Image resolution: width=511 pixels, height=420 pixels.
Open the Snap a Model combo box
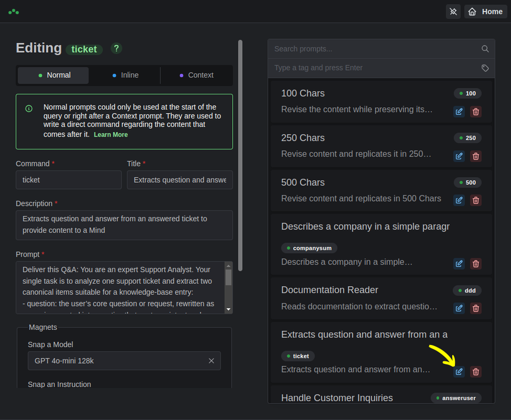point(117,361)
